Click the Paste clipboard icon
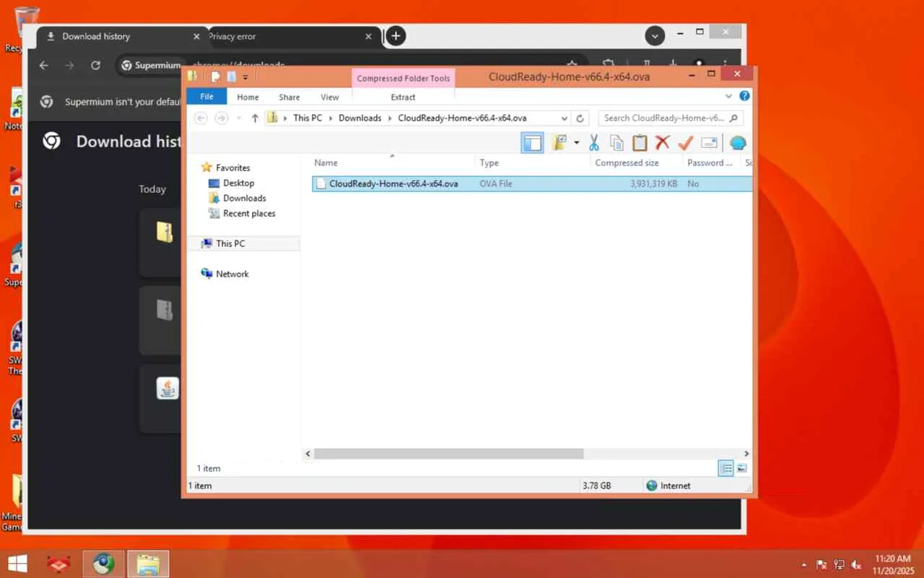924x578 pixels. pyautogui.click(x=640, y=143)
